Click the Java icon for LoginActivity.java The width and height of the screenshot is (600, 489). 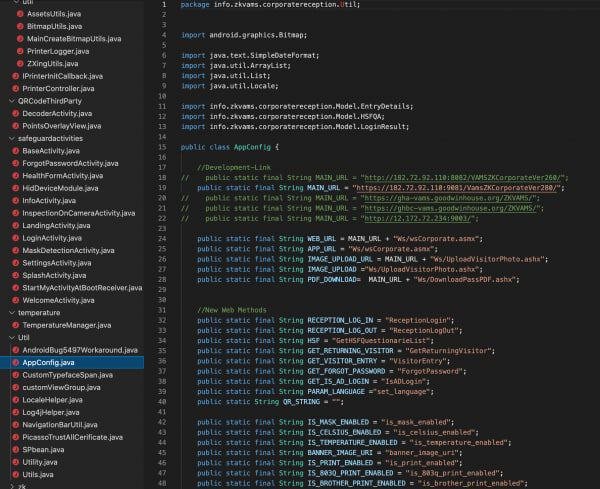pos(15,238)
